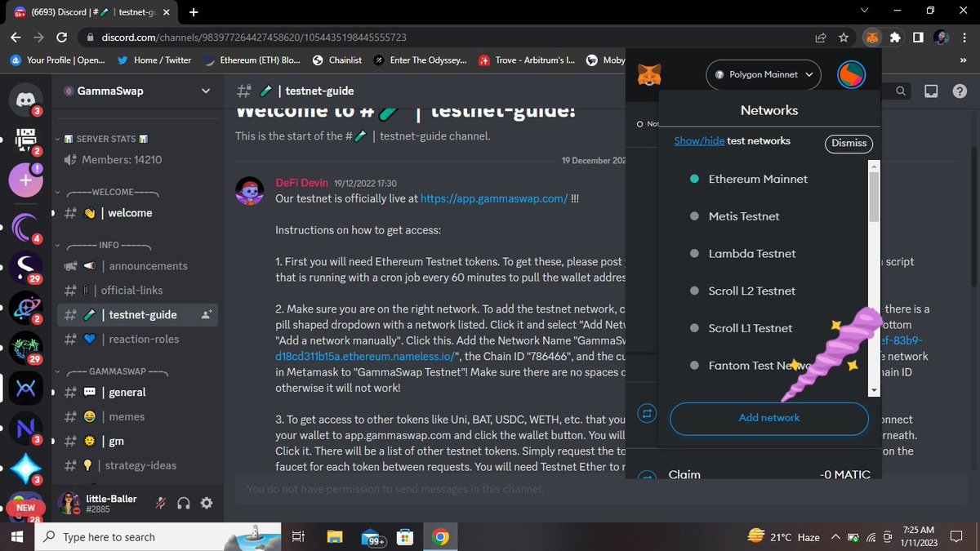Screen dimensions: 980x551
Task: Click the MetaMask account avatar icon
Action: 852,75
